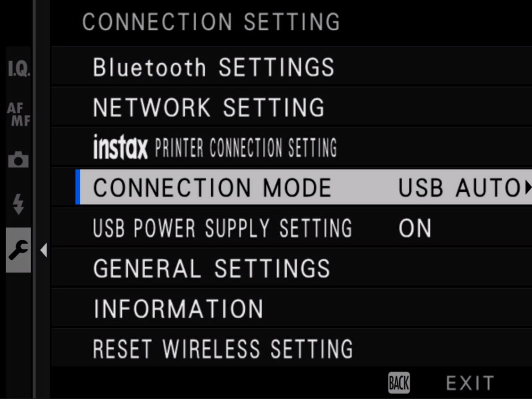Viewport: 532px width, 399px height.
Task: Select the wrench setup tab
Action: pyautogui.click(x=19, y=250)
